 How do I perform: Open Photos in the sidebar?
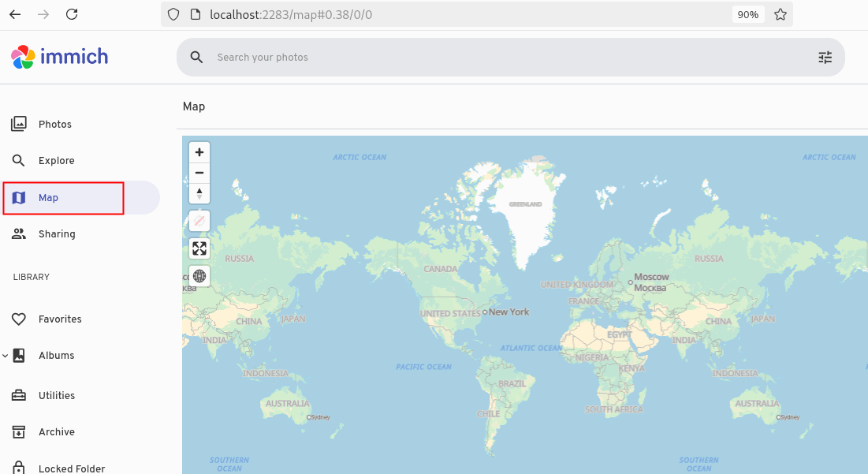tap(55, 125)
